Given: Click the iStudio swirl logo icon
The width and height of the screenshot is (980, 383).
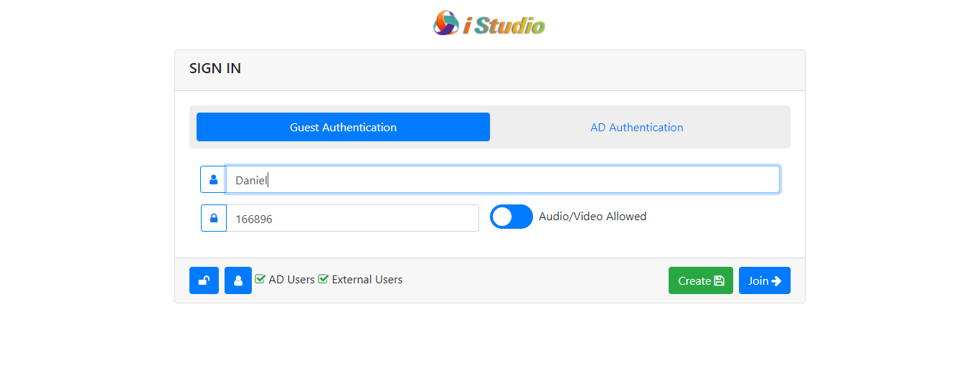Looking at the screenshot, I should [x=446, y=23].
